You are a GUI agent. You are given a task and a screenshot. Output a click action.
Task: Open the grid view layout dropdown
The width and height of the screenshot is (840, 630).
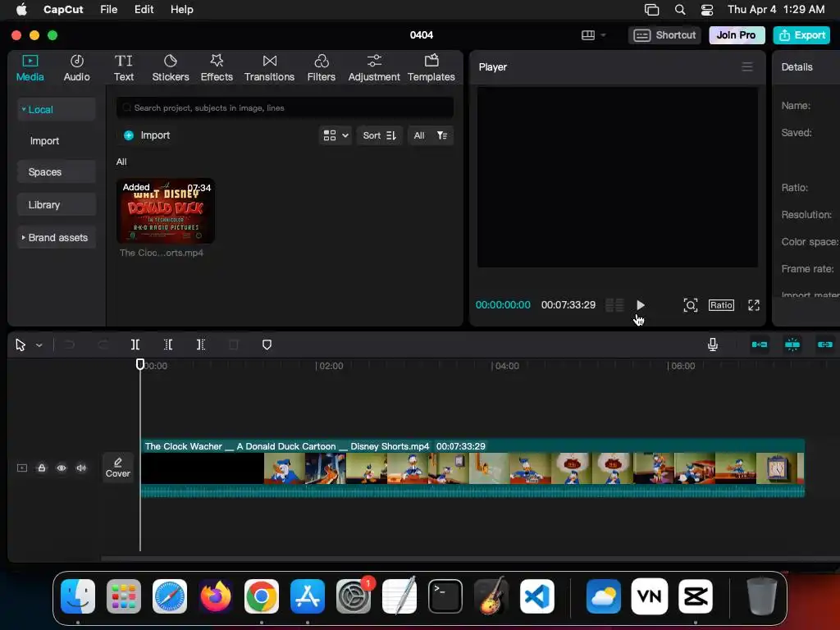(x=336, y=135)
